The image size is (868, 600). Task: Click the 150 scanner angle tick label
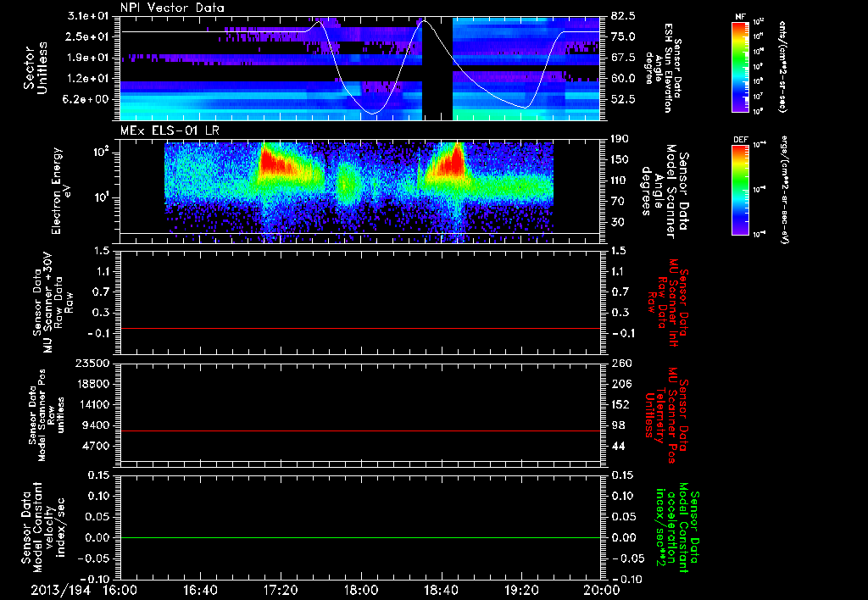coord(621,159)
